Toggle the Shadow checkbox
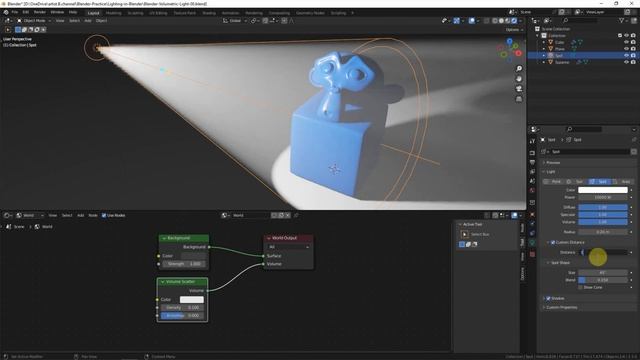This screenshot has width=640, height=360. point(548,298)
